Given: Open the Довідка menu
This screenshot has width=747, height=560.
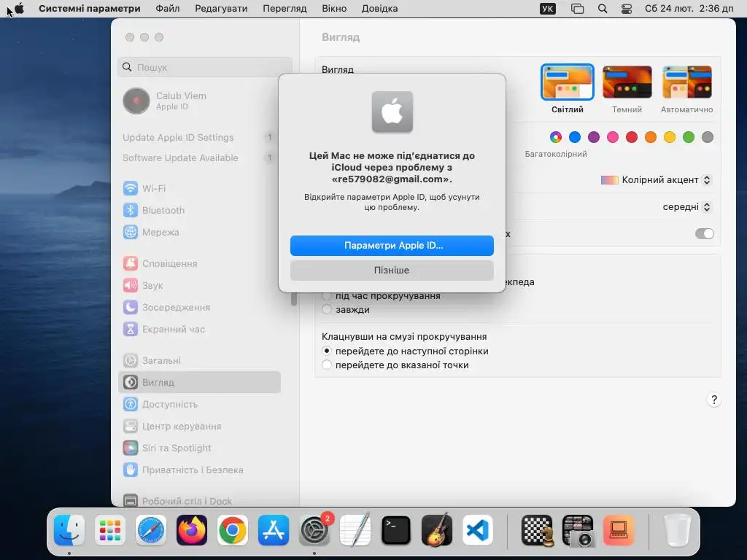Looking at the screenshot, I should (x=379, y=9).
